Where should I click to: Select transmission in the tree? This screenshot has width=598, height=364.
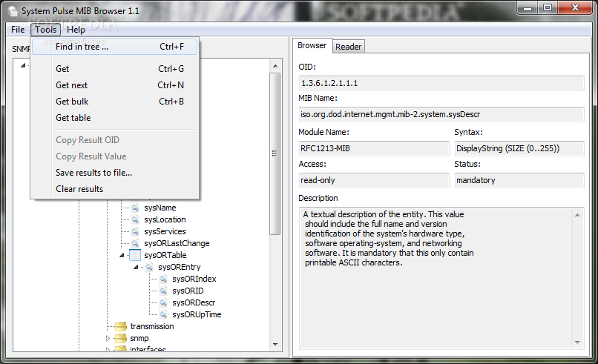point(152,326)
